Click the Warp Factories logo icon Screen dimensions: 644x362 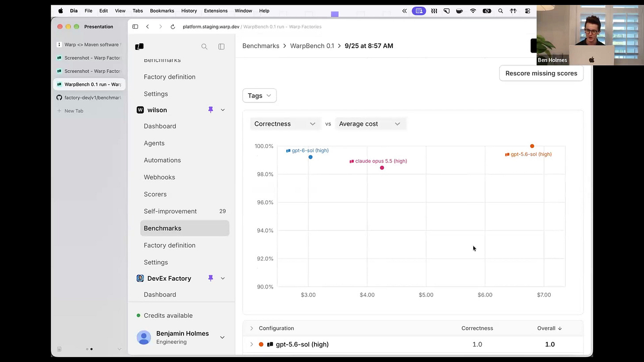coord(139,46)
